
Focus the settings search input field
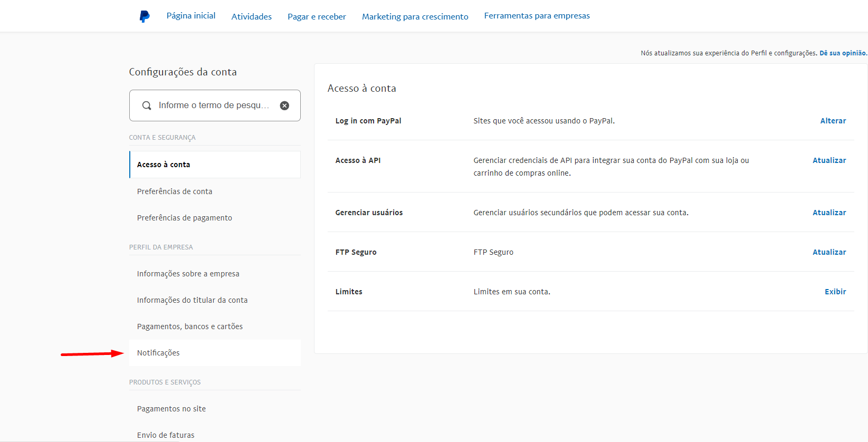tap(214, 105)
